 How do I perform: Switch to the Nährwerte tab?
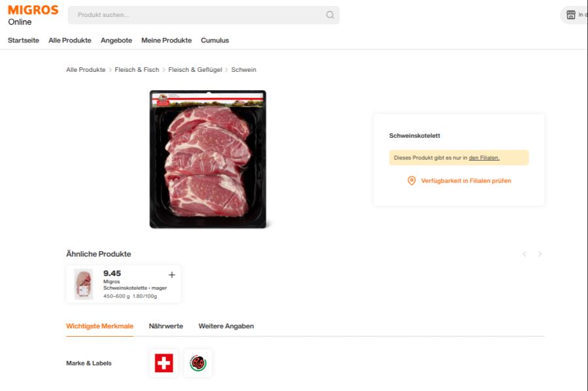[x=166, y=326]
